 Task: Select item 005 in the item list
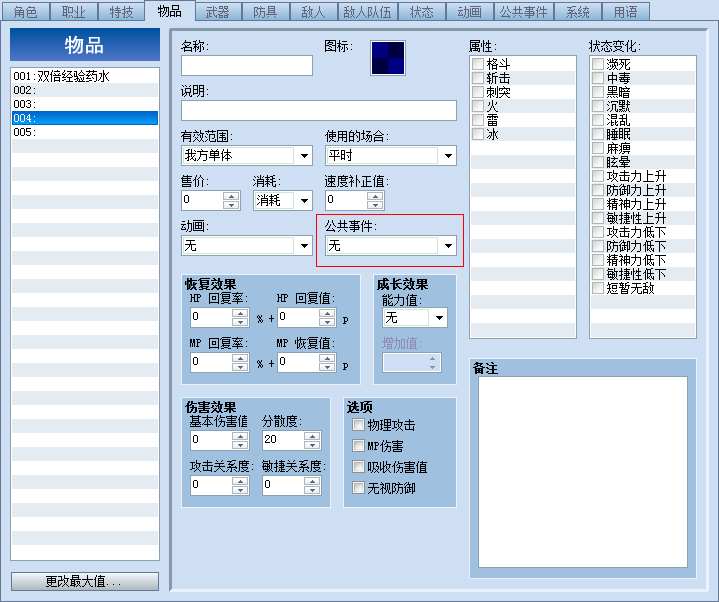[85, 132]
